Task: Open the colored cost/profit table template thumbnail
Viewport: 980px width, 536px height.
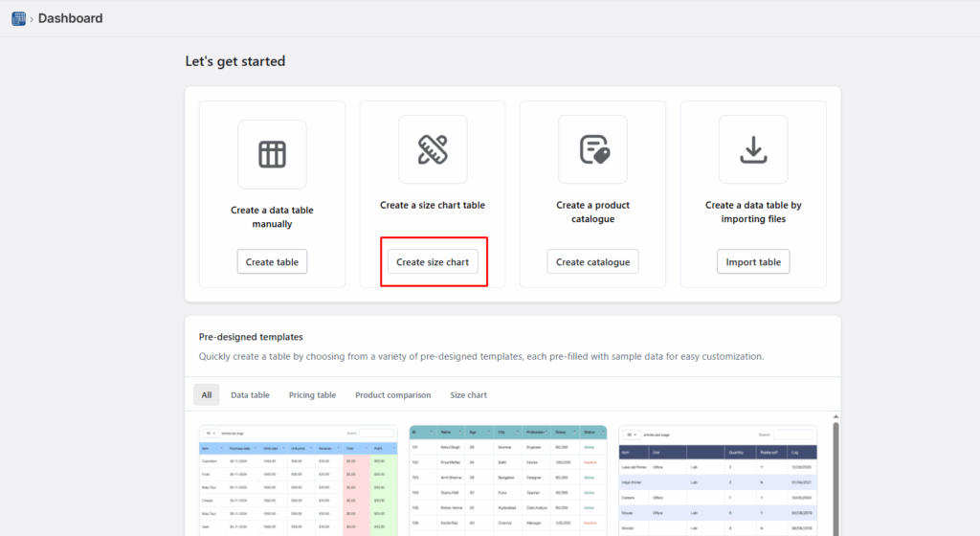Action: tap(298, 488)
